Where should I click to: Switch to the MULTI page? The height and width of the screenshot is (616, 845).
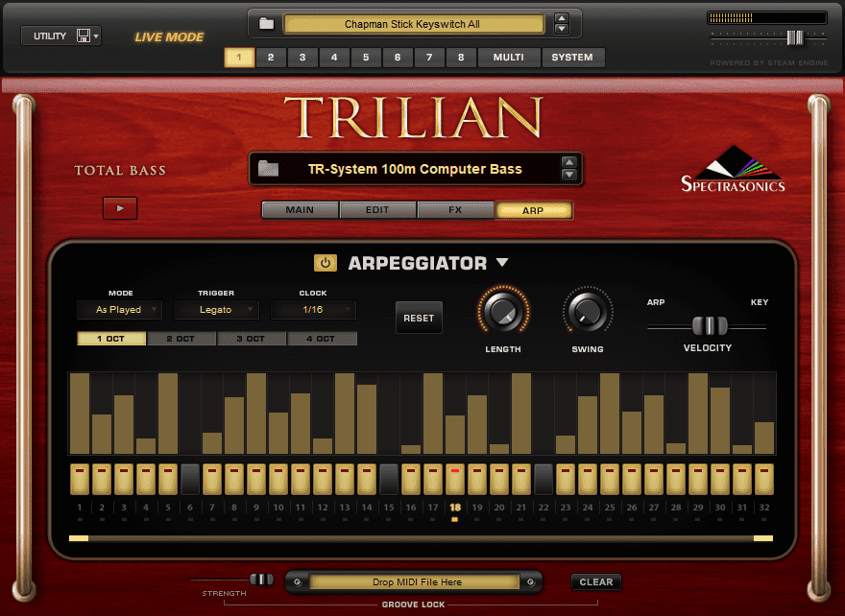click(x=509, y=57)
